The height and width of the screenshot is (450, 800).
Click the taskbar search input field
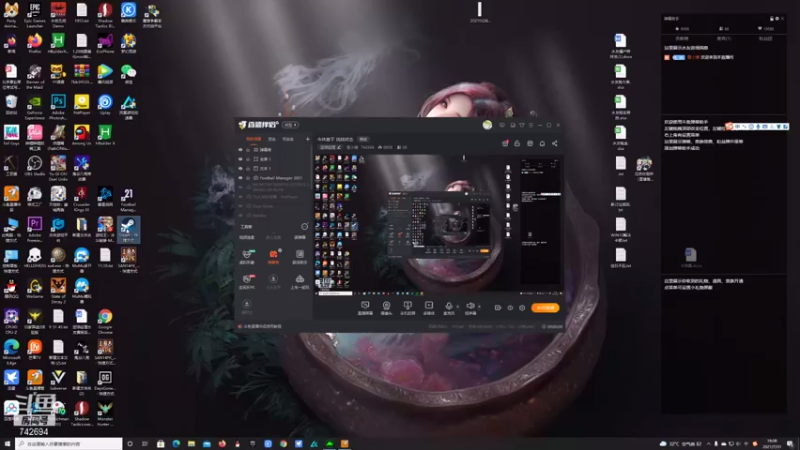pyautogui.click(x=69, y=444)
